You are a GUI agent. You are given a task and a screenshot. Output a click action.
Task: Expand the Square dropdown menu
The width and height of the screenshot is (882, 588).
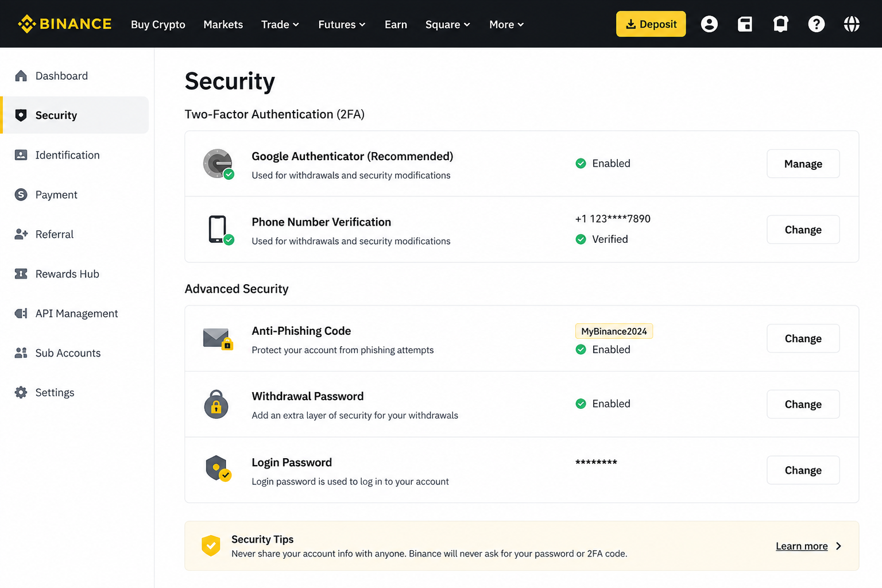pos(448,24)
